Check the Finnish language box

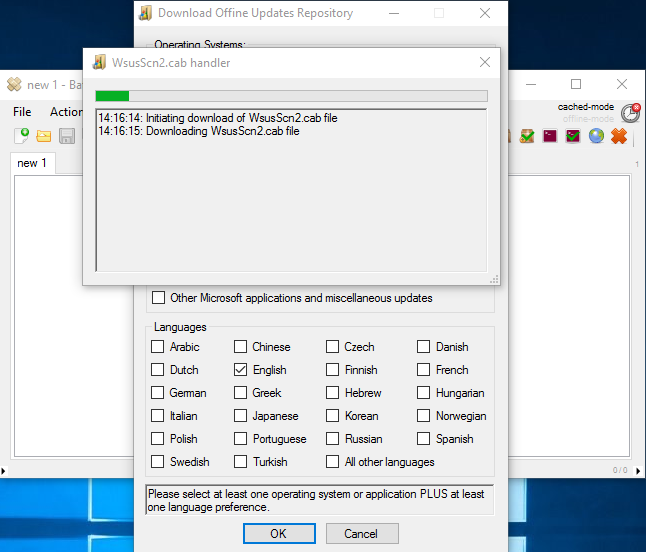pos(332,370)
